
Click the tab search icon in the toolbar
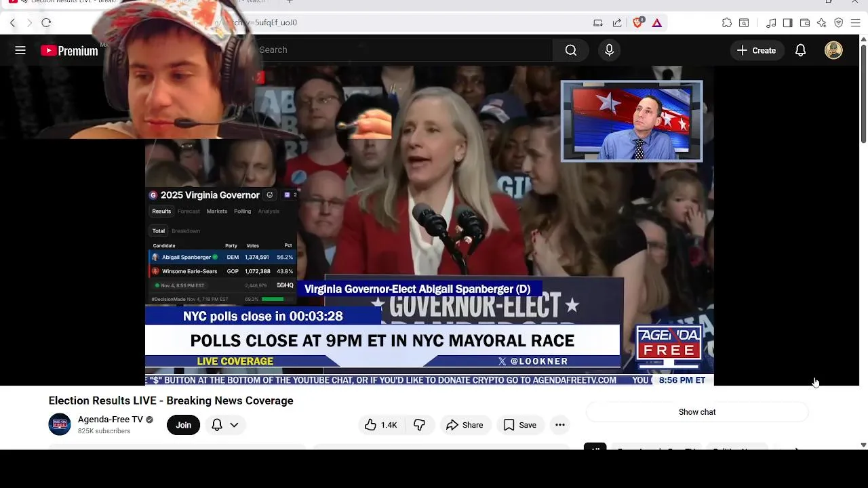coord(744,23)
